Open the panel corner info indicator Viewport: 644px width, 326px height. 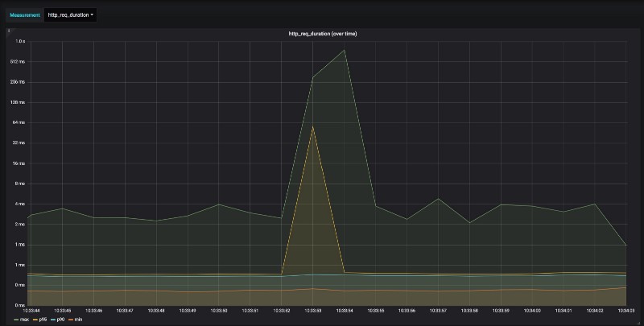(x=9, y=31)
